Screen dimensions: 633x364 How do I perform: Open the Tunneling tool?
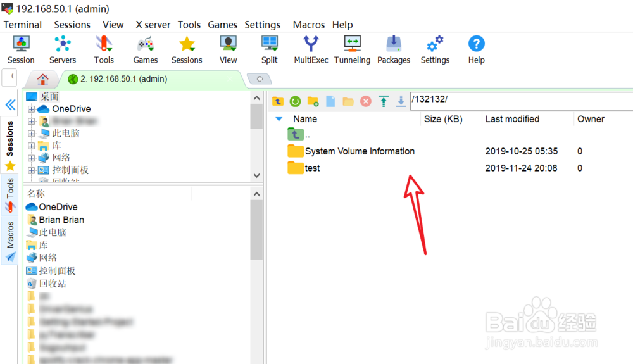353,49
